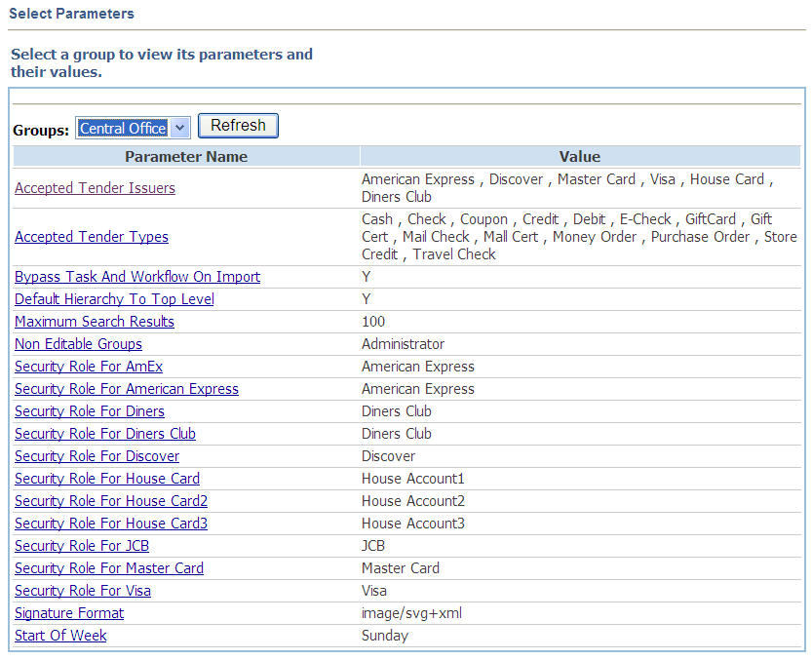The image size is (812, 660).
Task: Click the Visa value in Security Role For Visa row
Action: (374, 591)
